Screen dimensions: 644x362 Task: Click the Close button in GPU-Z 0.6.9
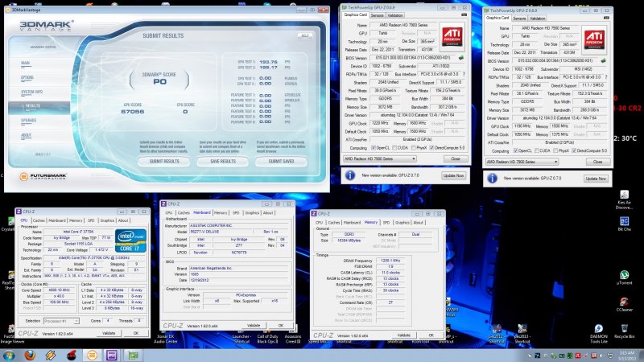pyautogui.click(x=597, y=162)
